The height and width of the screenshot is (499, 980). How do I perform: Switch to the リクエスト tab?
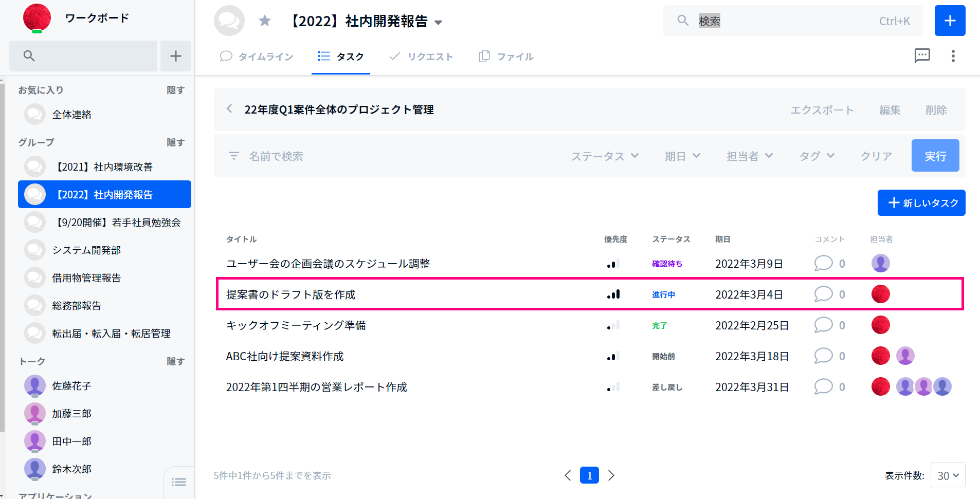[x=421, y=56]
